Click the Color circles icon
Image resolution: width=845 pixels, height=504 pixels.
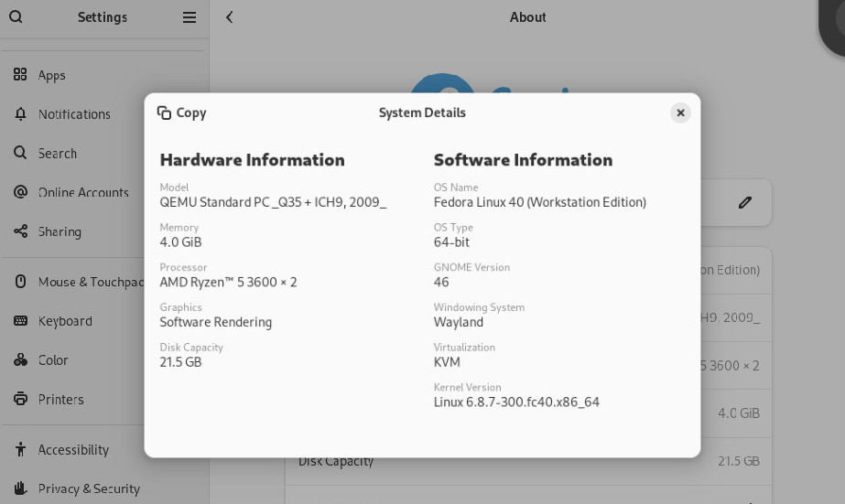20,359
